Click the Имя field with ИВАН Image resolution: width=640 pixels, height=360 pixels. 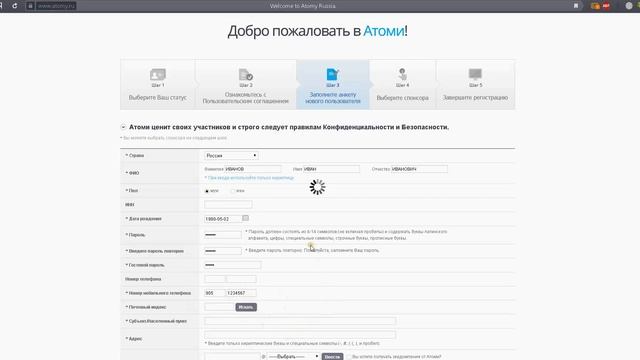[331, 169]
